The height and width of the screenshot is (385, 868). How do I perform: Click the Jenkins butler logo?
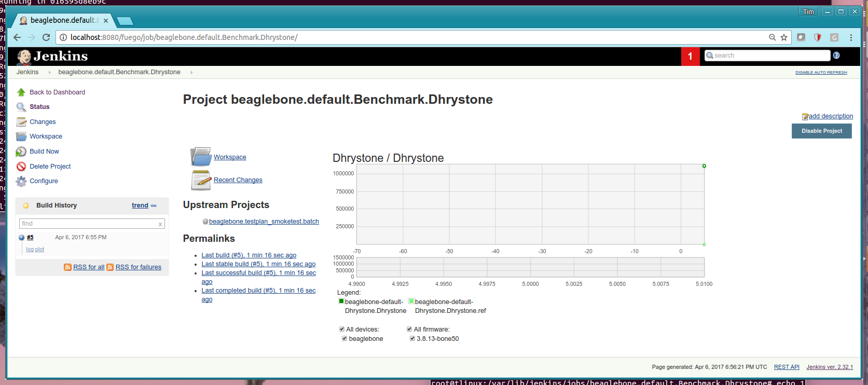pyautogui.click(x=24, y=57)
